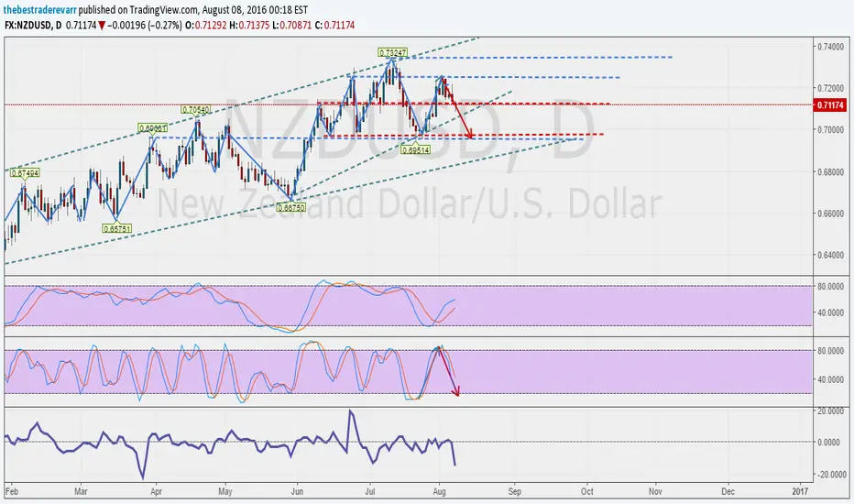Click the 0.68000 price axis value
The height and width of the screenshot is (504, 854).
[830, 171]
